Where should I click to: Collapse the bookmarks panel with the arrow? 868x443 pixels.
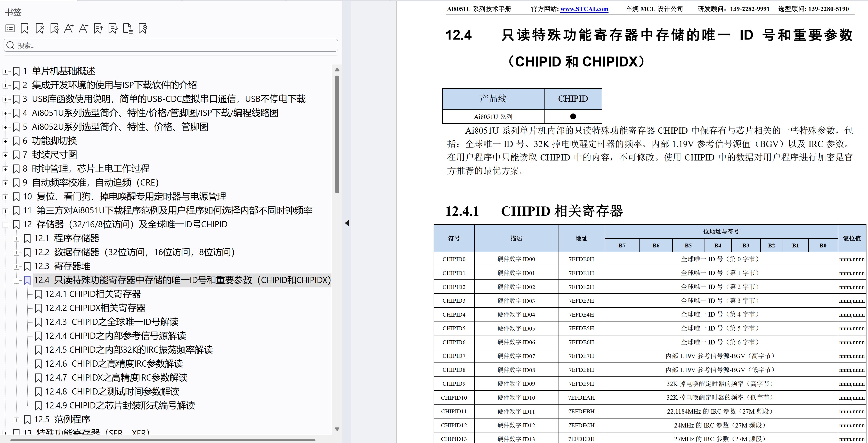[347, 223]
